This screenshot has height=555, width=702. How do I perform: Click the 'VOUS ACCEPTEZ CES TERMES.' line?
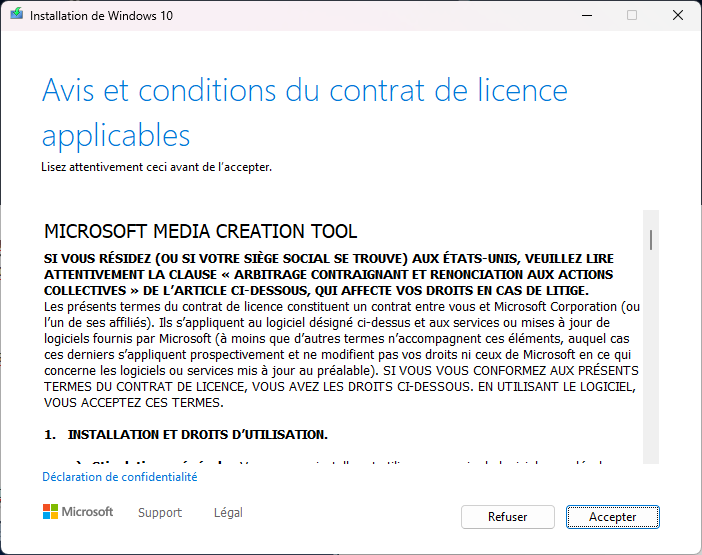coord(133,403)
